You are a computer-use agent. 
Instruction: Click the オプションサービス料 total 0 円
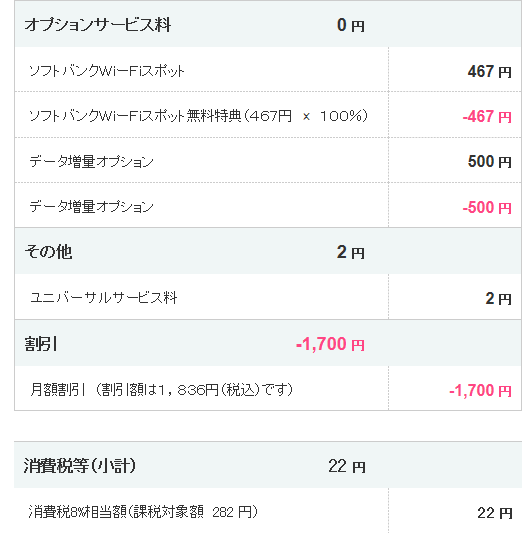[351, 25]
